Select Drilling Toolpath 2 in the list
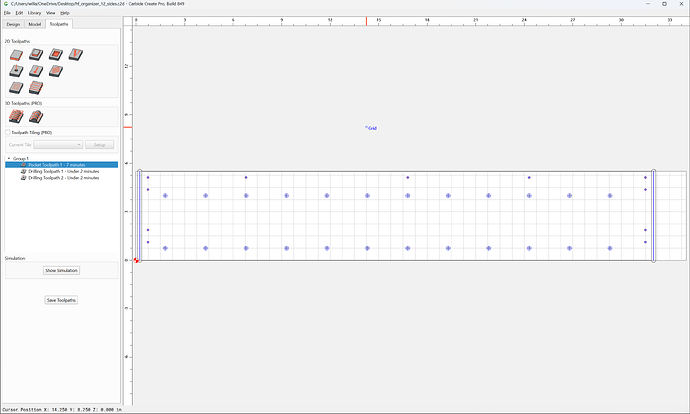 pos(62,178)
